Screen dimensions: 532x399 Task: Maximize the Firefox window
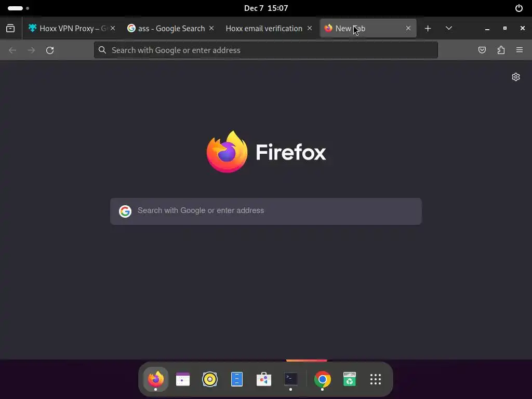point(505,28)
